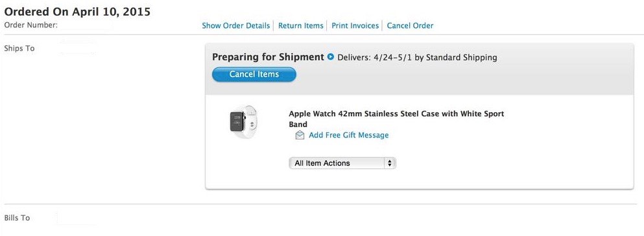This screenshot has width=644, height=236.
Task: Select Print Invoices
Action: click(355, 25)
